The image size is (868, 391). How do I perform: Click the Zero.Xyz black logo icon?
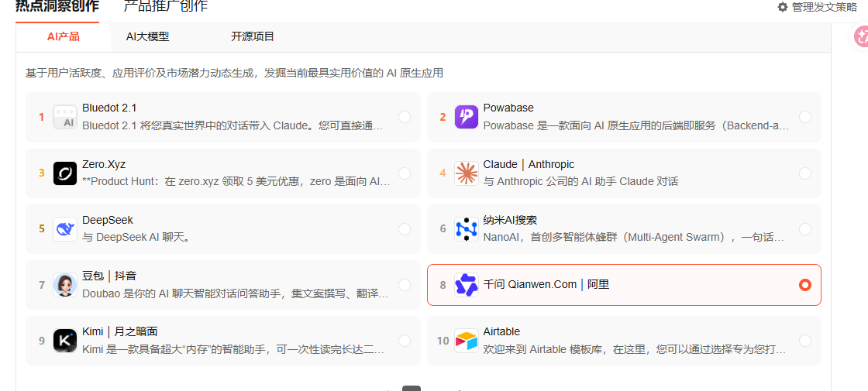[65, 173]
